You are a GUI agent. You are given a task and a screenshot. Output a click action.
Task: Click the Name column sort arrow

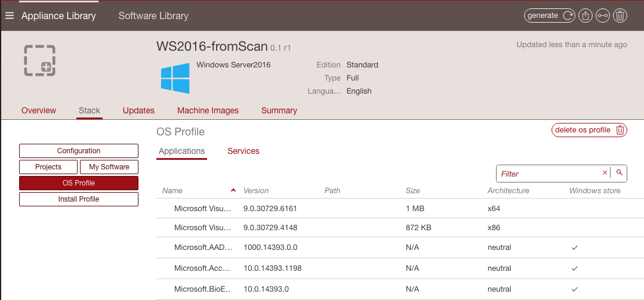point(233,190)
